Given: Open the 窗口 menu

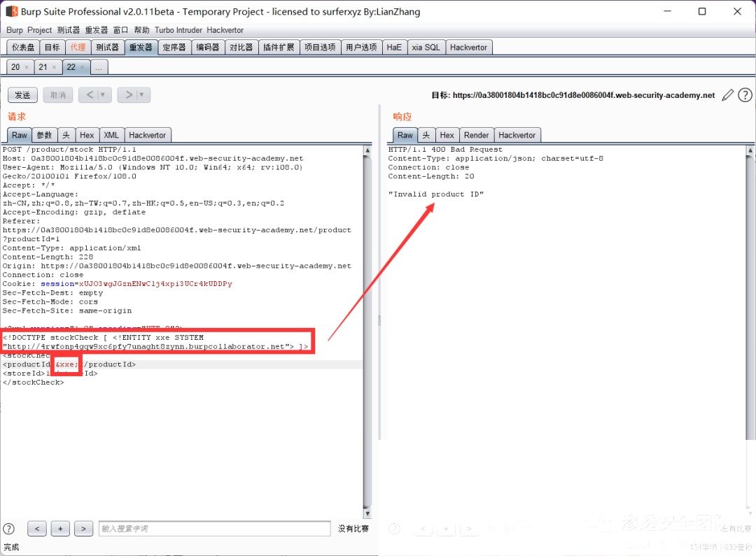Looking at the screenshot, I should (120, 30).
